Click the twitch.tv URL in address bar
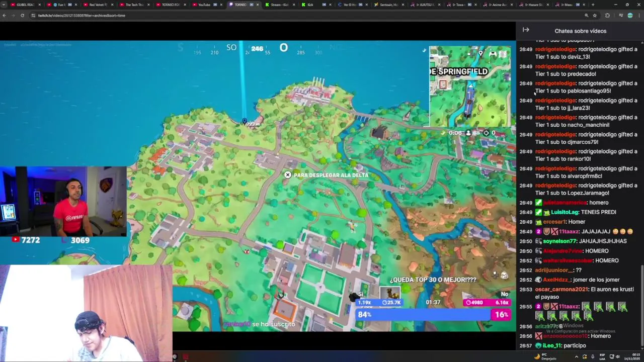Screen dimensions: 644x362 [82, 16]
